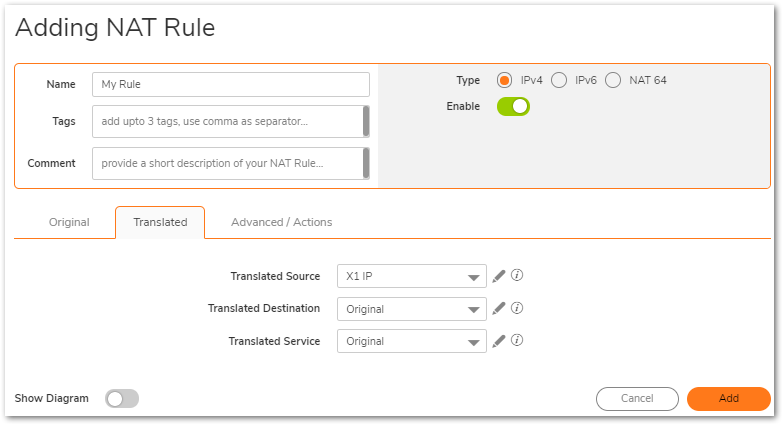Select NAT 64 as rule type
Image resolution: width=783 pixels, height=425 pixels.
click(x=613, y=80)
